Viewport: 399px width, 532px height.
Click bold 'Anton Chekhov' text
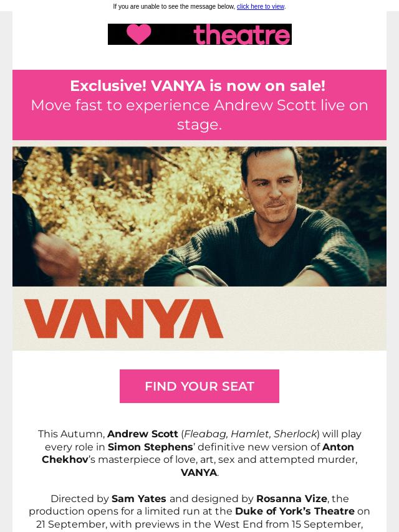(x=198, y=454)
